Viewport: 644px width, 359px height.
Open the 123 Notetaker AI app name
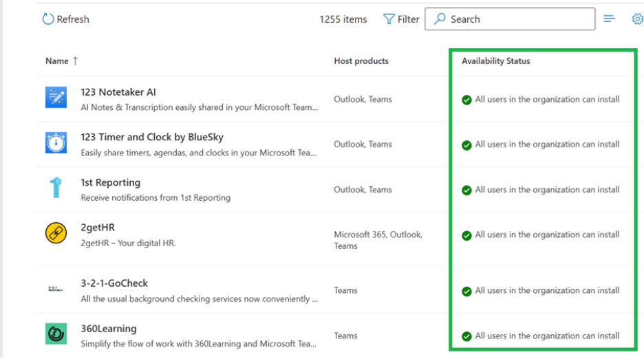[118, 92]
